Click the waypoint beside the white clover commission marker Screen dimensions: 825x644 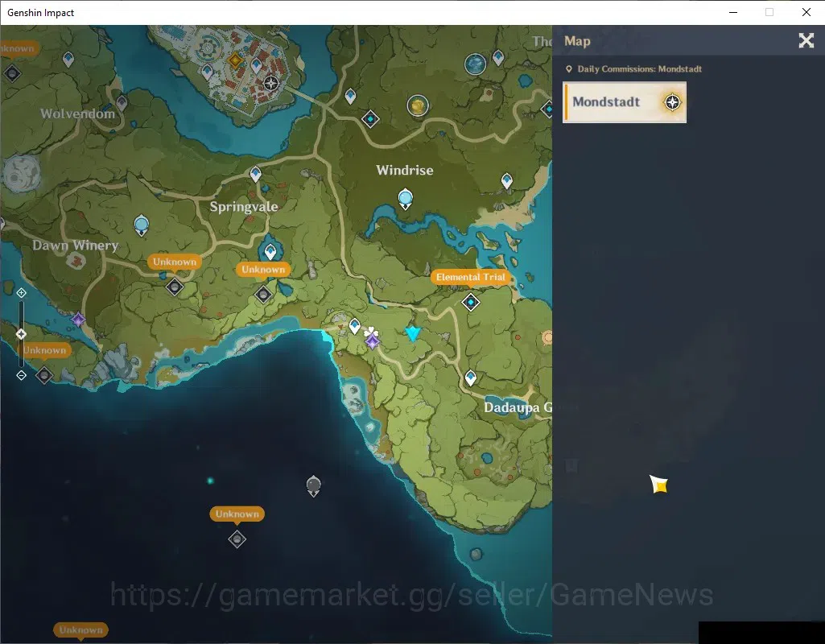(355, 326)
